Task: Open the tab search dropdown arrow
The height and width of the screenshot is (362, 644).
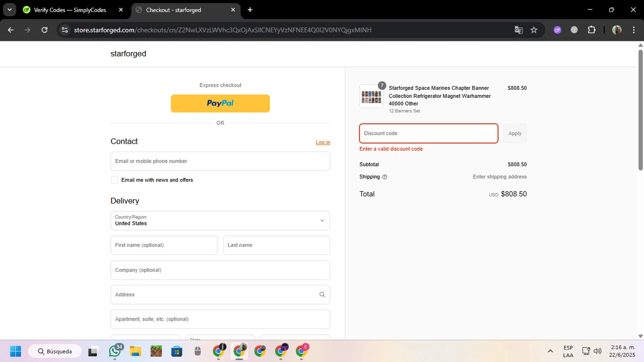Action: pyautogui.click(x=9, y=10)
